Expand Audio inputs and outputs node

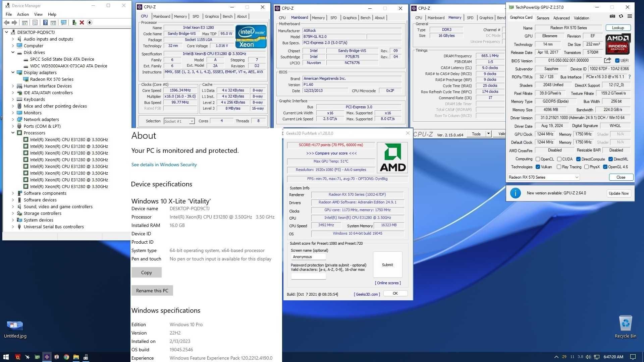(x=13, y=39)
